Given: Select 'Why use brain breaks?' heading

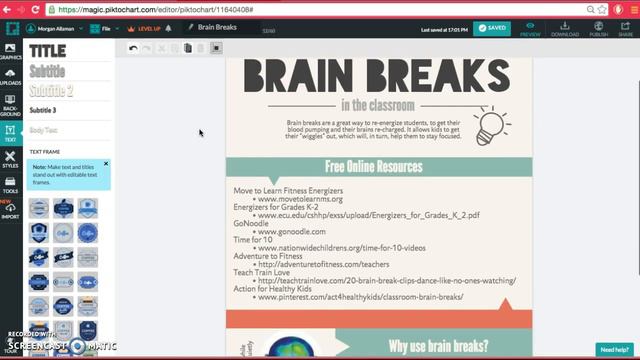Looking at the screenshot, I should click(x=438, y=346).
